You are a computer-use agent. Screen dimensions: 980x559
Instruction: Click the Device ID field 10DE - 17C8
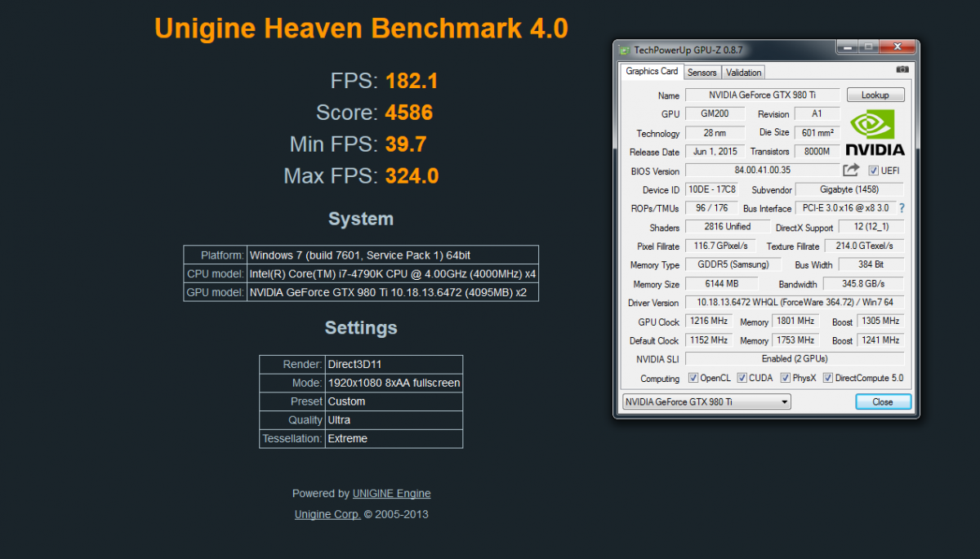point(712,189)
